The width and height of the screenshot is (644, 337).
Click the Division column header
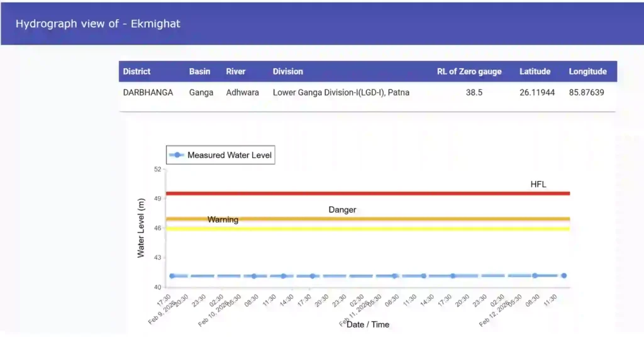pos(287,72)
